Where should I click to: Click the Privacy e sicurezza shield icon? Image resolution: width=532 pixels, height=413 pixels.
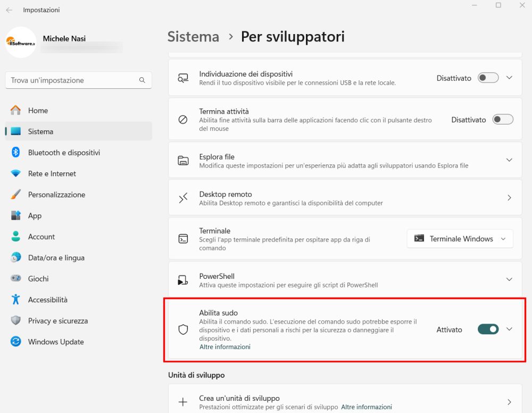[15, 320]
